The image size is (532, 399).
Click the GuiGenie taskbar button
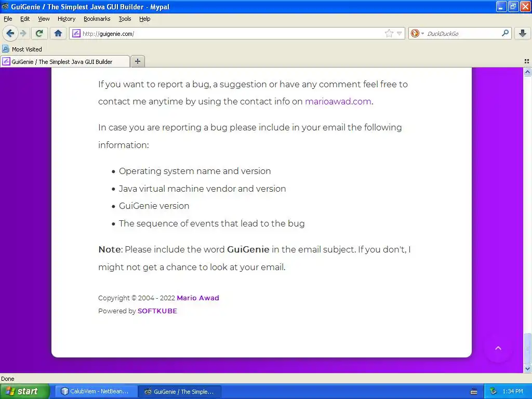(x=180, y=391)
